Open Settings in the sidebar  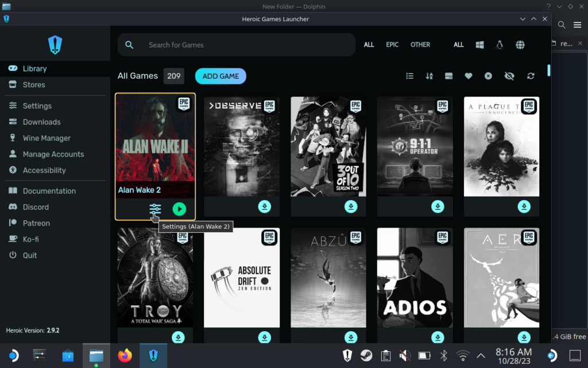(55, 106)
